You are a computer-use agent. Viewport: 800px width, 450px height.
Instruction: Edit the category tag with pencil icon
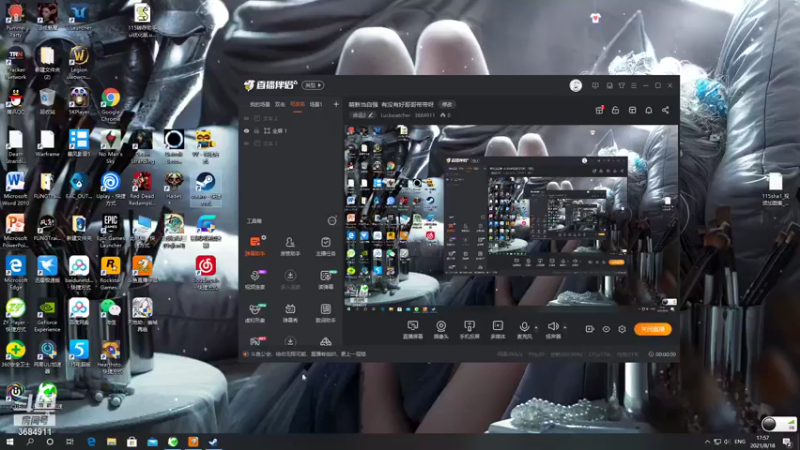tap(363, 115)
